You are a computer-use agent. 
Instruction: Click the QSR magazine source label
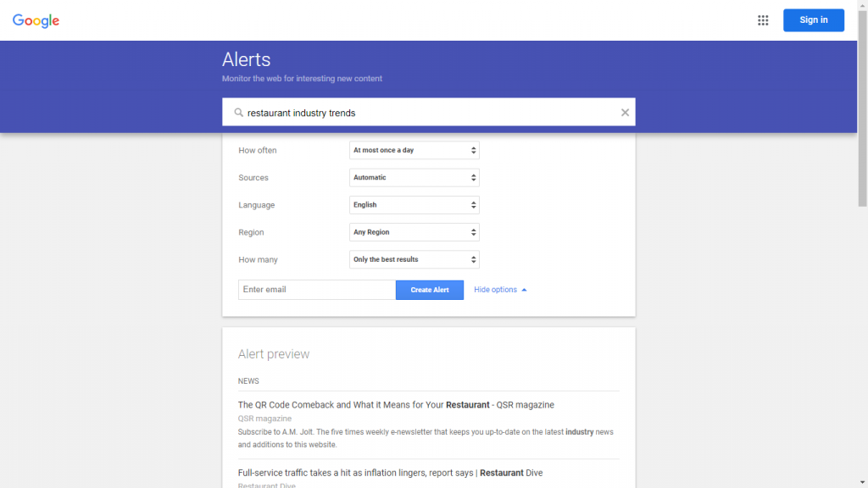coord(264,419)
